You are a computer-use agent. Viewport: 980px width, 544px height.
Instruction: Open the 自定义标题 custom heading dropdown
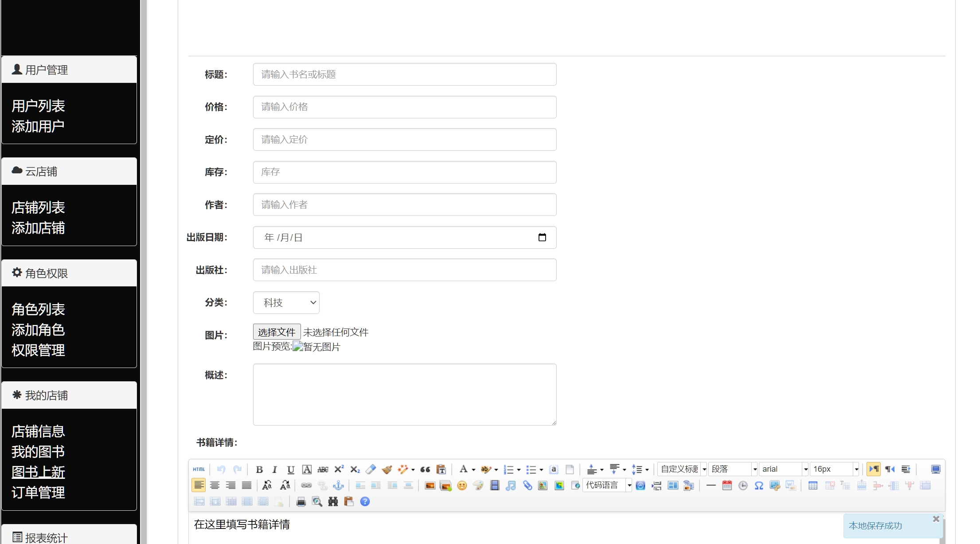tap(682, 469)
